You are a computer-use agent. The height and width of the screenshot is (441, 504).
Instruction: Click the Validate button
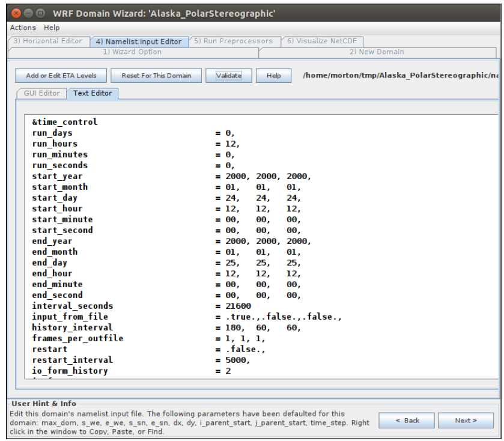click(228, 76)
